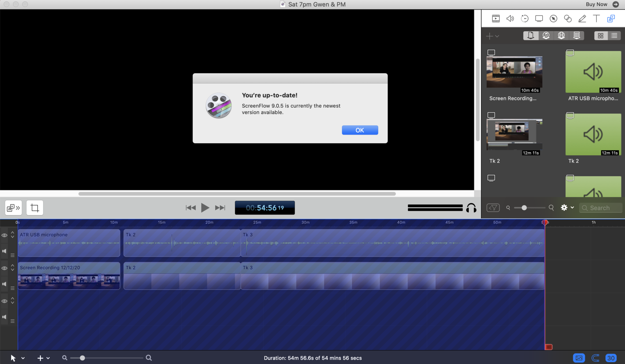Click OK in the up-to-date dialog
Image resolution: width=625 pixels, height=364 pixels.
(x=360, y=130)
